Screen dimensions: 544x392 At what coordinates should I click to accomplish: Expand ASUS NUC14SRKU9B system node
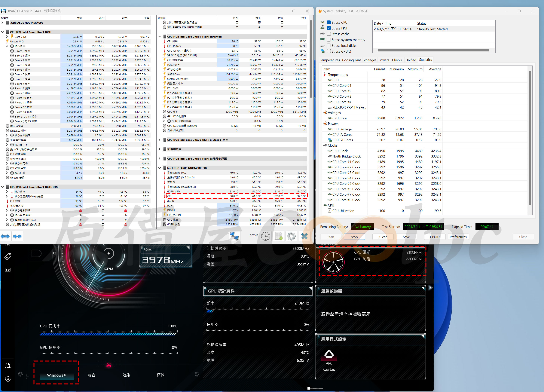2,23
